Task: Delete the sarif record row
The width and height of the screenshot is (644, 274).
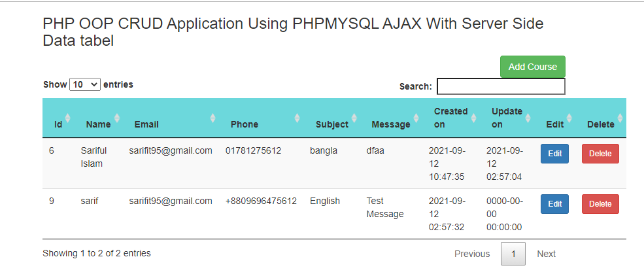Action: tap(600, 204)
